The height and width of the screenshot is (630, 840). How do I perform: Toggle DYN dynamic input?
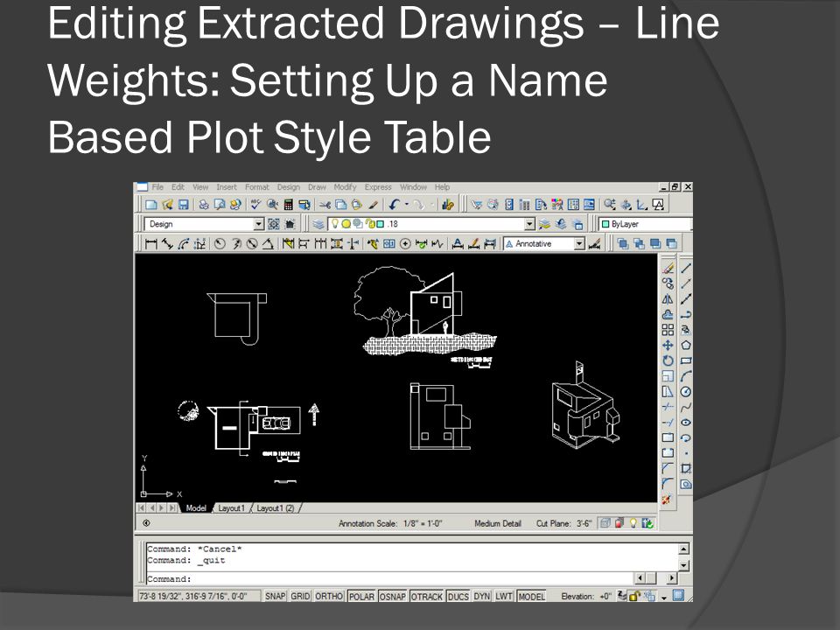(x=482, y=596)
